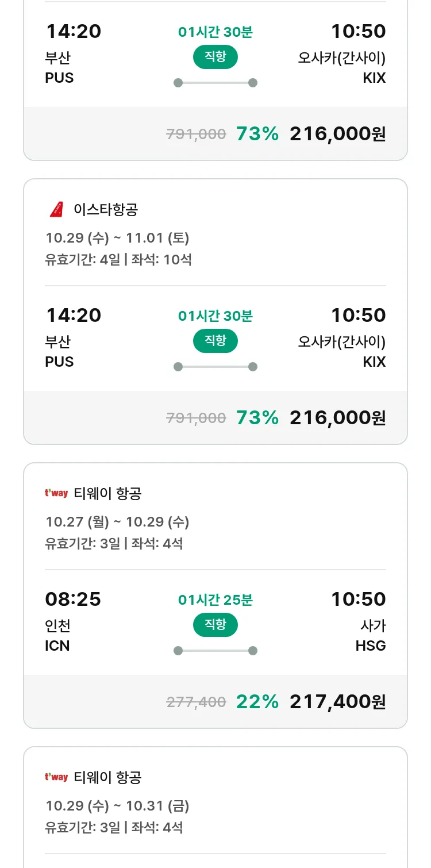The height and width of the screenshot is (868, 431).
Task: Click the 직항 badge in the 이스타항공 card
Action: tap(215, 341)
